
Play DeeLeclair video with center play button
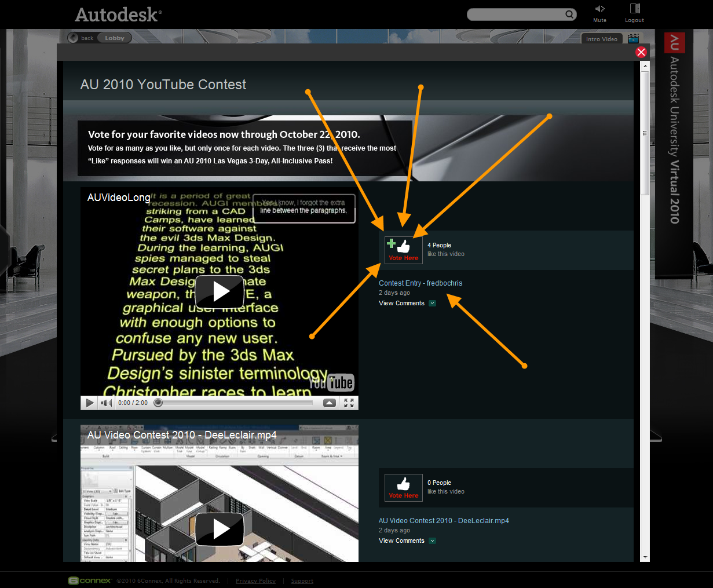[x=220, y=529]
